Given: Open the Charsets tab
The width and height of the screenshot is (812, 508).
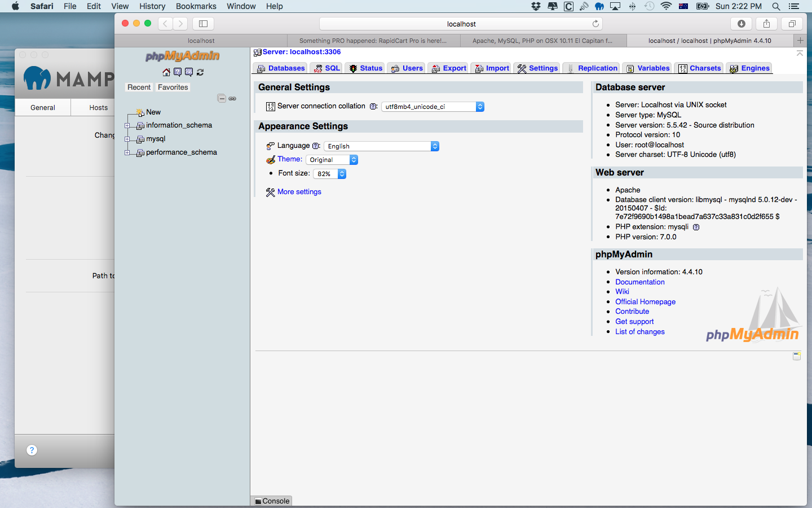Looking at the screenshot, I should tap(699, 68).
